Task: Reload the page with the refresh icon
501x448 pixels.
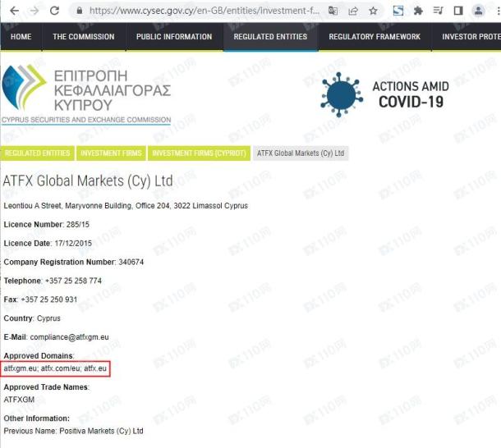Action: pyautogui.click(x=55, y=11)
